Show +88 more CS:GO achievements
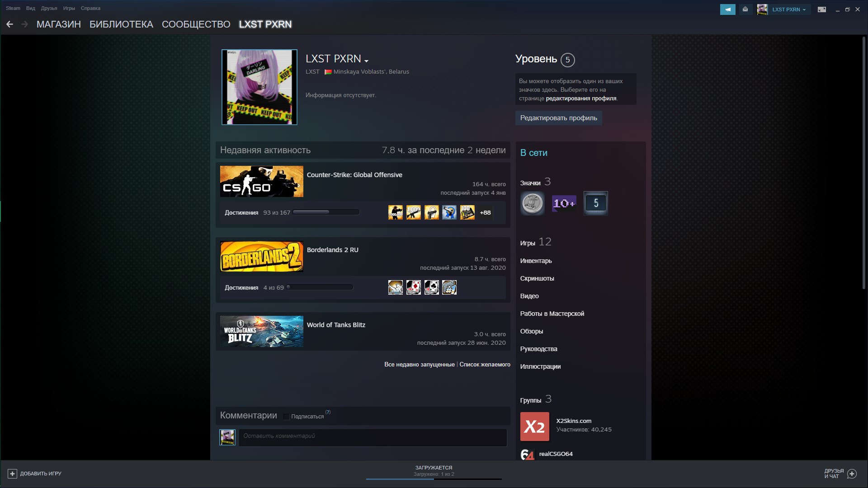 point(485,212)
